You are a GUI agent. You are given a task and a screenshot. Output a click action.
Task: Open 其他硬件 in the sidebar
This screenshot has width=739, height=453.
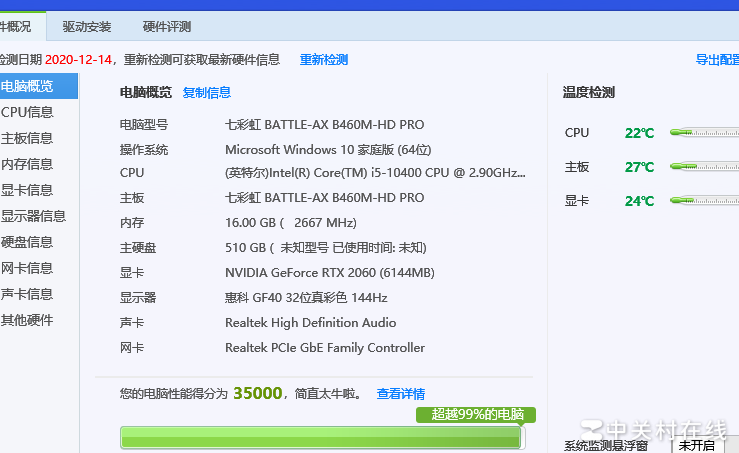tap(28, 321)
